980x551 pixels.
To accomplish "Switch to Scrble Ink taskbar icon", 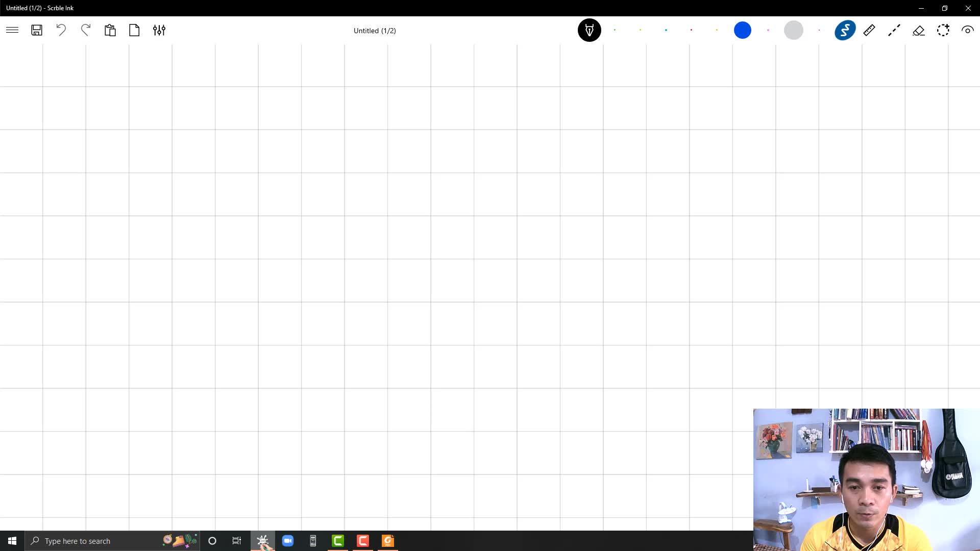I will [x=262, y=541].
